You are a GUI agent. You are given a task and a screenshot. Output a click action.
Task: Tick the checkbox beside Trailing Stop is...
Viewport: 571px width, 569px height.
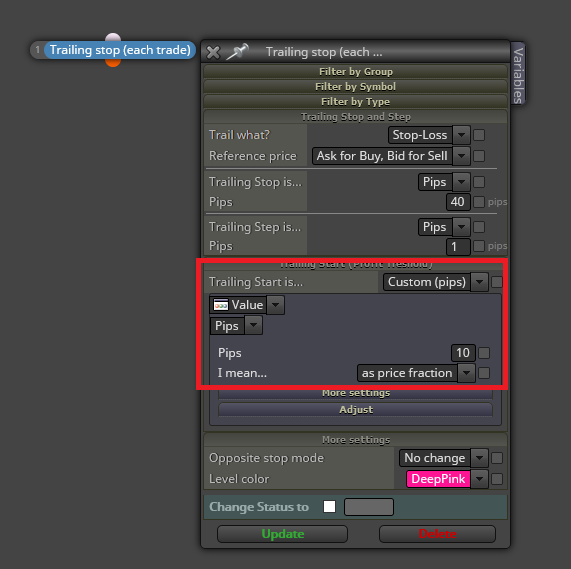pos(479,182)
